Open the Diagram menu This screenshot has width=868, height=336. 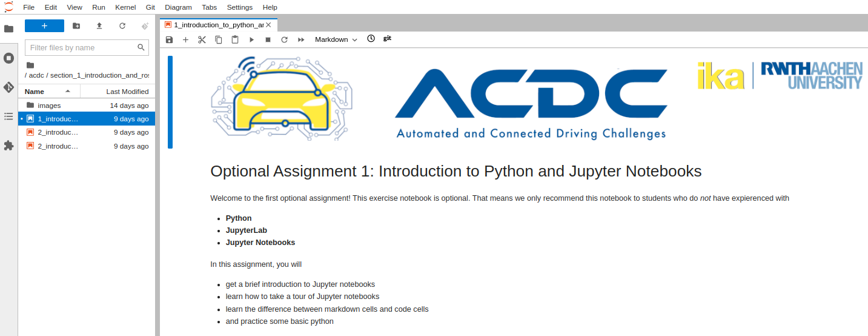[178, 7]
